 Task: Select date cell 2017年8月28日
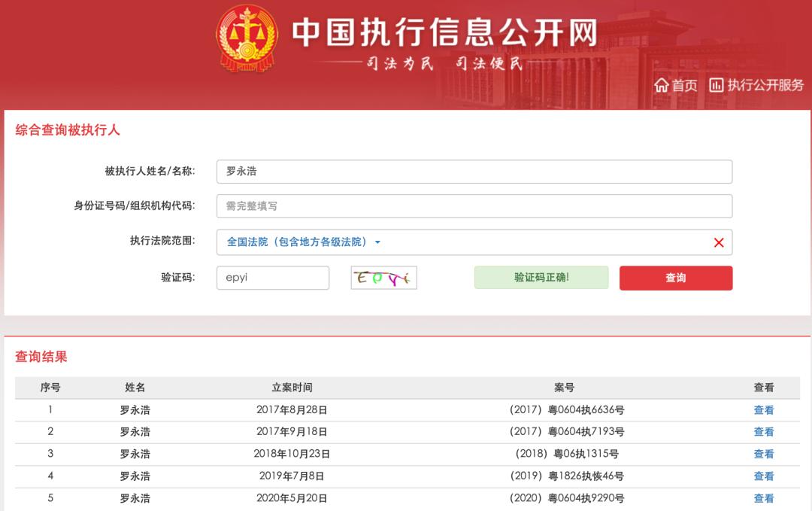click(292, 410)
